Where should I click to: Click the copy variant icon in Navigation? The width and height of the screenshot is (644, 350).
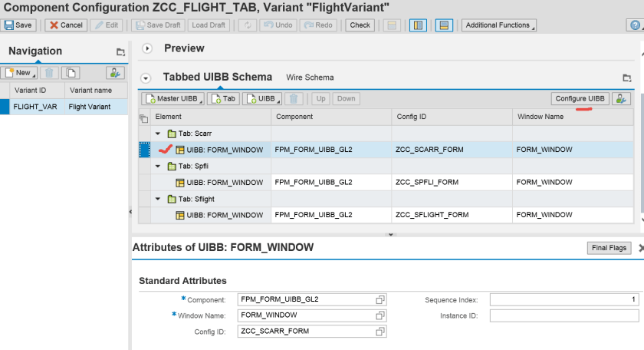[x=71, y=73]
